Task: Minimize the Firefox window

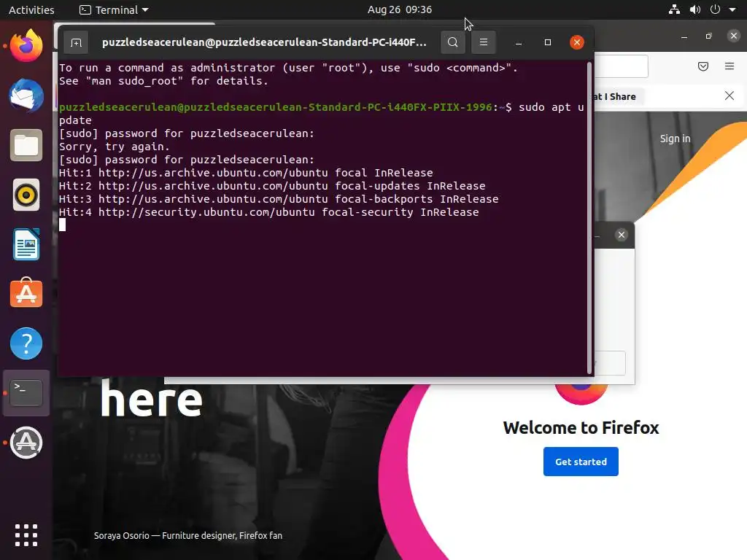Action: (x=684, y=36)
